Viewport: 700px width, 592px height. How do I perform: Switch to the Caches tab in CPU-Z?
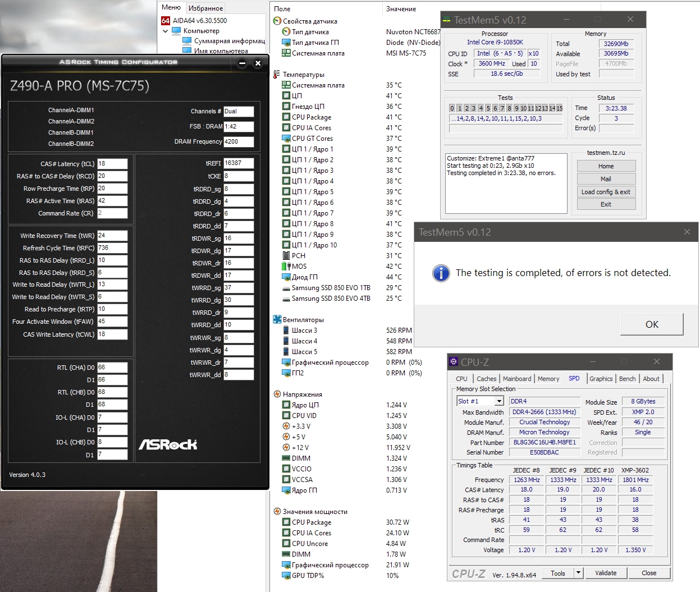486,379
